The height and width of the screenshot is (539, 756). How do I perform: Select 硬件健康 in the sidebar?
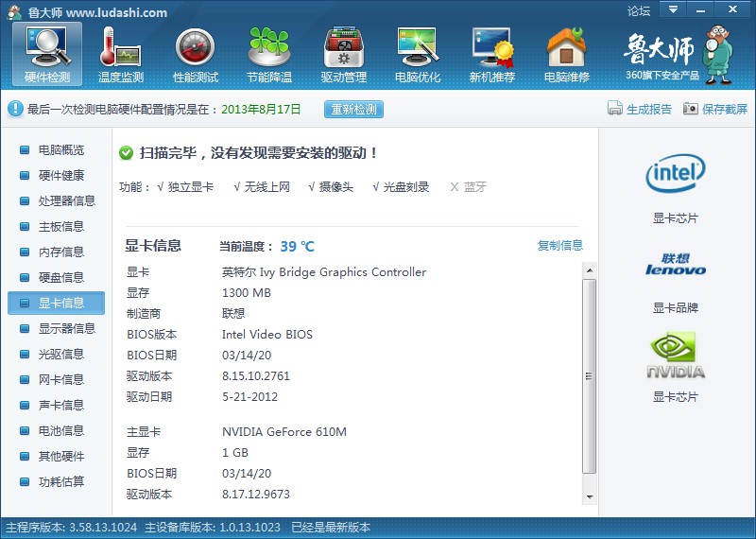[60, 175]
